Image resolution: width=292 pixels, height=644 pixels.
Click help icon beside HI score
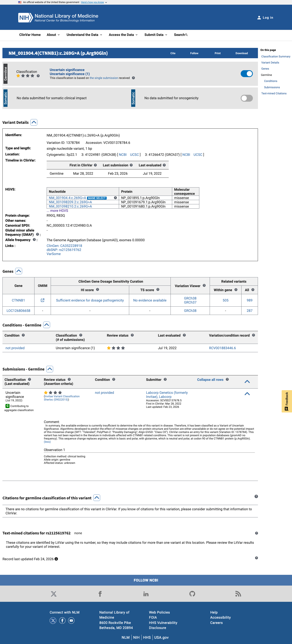tap(98, 290)
